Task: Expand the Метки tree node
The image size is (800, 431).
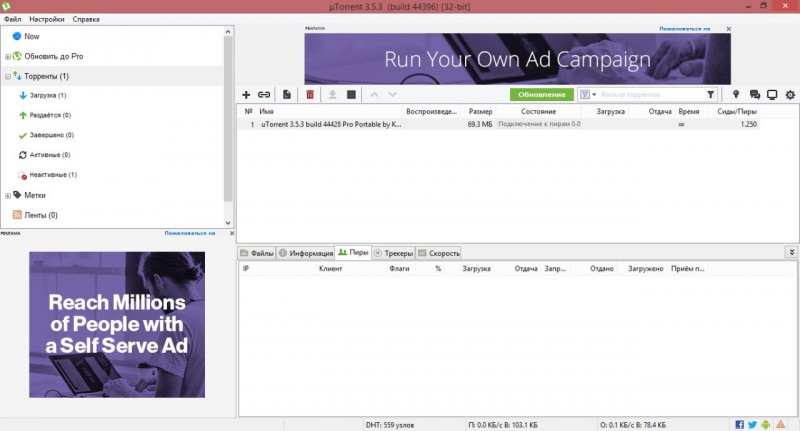Action: point(8,195)
